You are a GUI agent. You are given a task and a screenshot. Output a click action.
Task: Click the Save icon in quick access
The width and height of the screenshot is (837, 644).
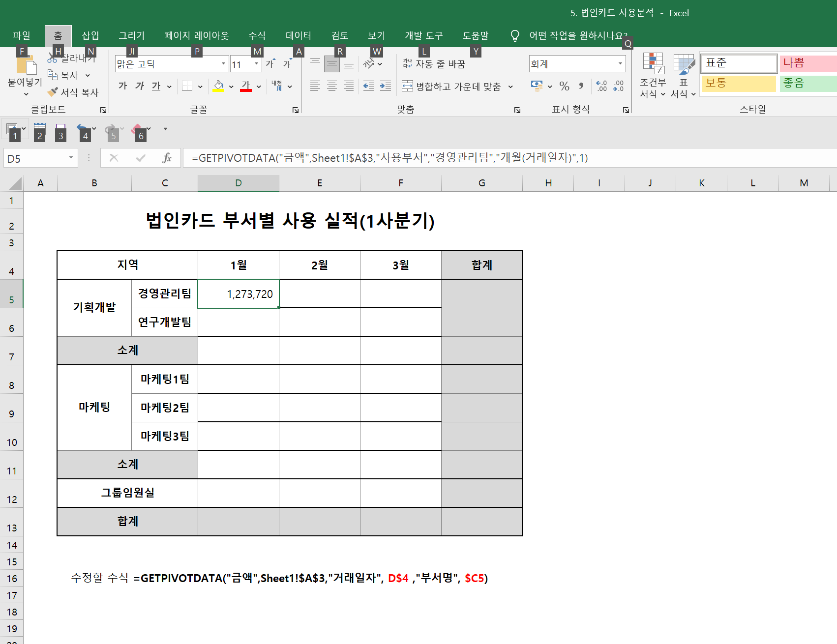coord(61,129)
